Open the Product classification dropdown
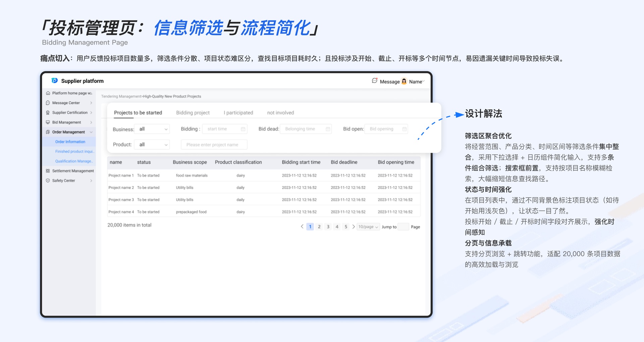 (152, 145)
